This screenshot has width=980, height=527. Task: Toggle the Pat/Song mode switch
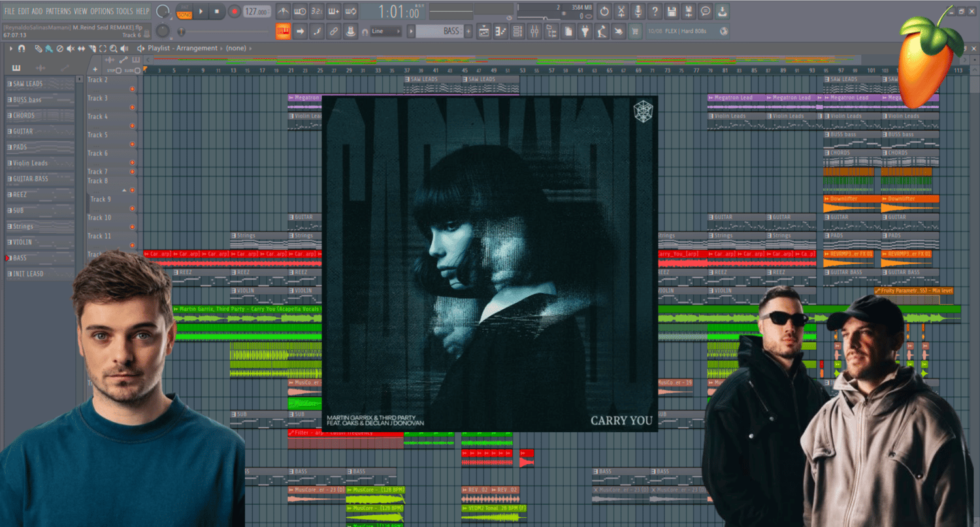[x=184, y=11]
